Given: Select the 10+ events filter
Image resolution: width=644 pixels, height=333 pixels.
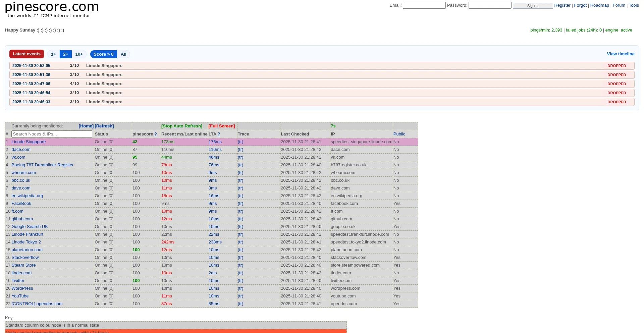Looking at the screenshot, I should (x=79, y=54).
